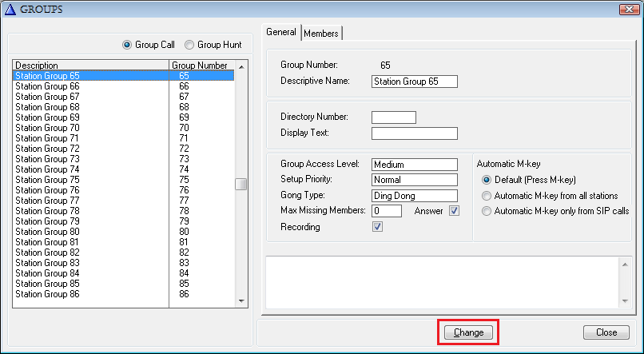The width and height of the screenshot is (644, 354).
Task: Choose Default (Press M-key) option
Action: (x=487, y=180)
